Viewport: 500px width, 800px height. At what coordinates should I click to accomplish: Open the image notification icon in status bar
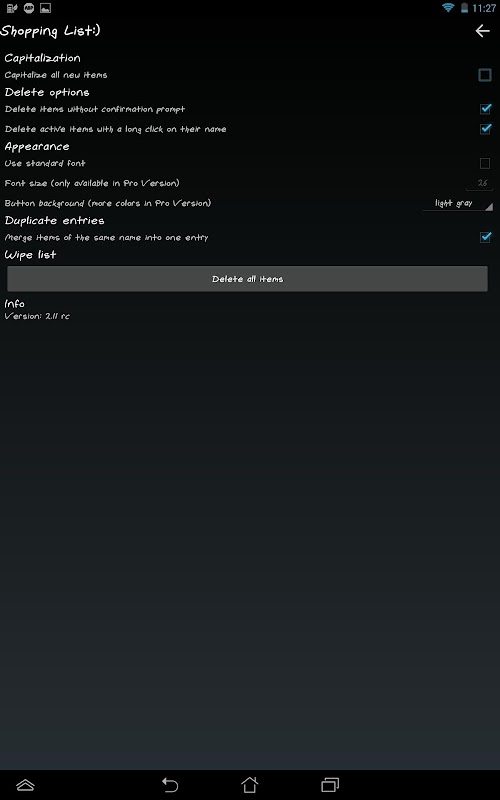(45, 8)
